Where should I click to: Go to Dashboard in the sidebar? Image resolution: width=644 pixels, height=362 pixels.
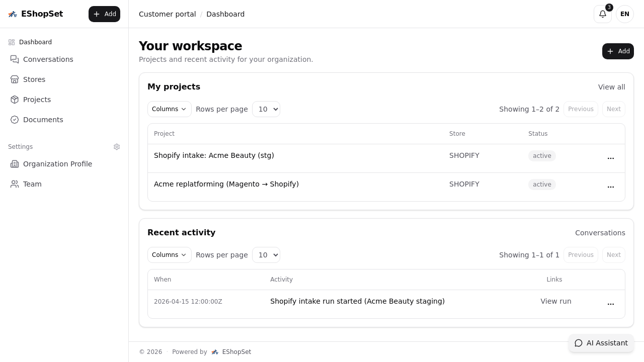tap(35, 42)
